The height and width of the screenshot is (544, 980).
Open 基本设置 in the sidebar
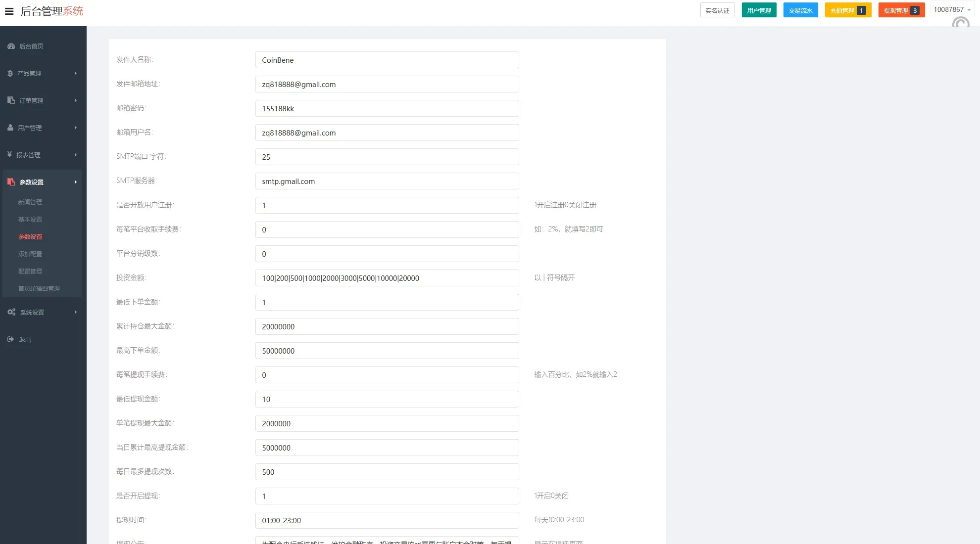point(30,219)
